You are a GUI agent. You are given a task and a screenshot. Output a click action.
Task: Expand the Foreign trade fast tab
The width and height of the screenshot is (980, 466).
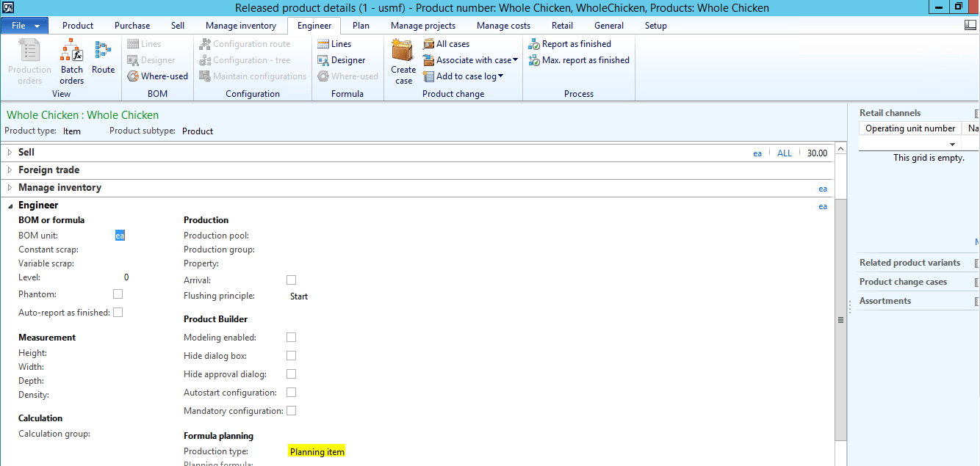(10, 170)
